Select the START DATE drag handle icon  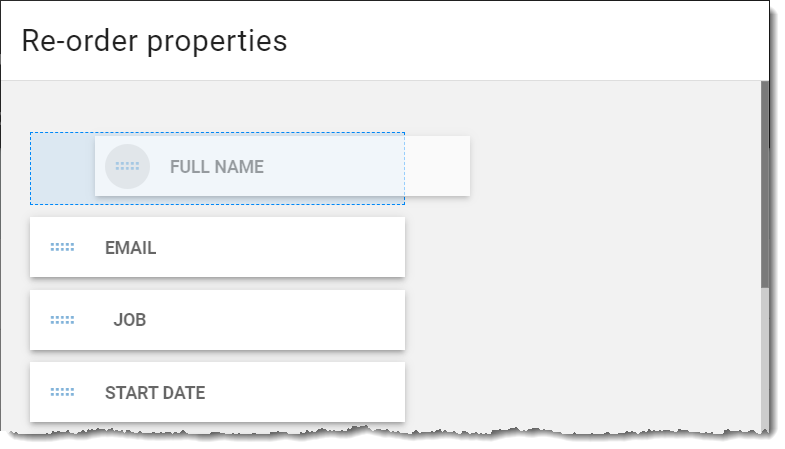(x=62, y=392)
